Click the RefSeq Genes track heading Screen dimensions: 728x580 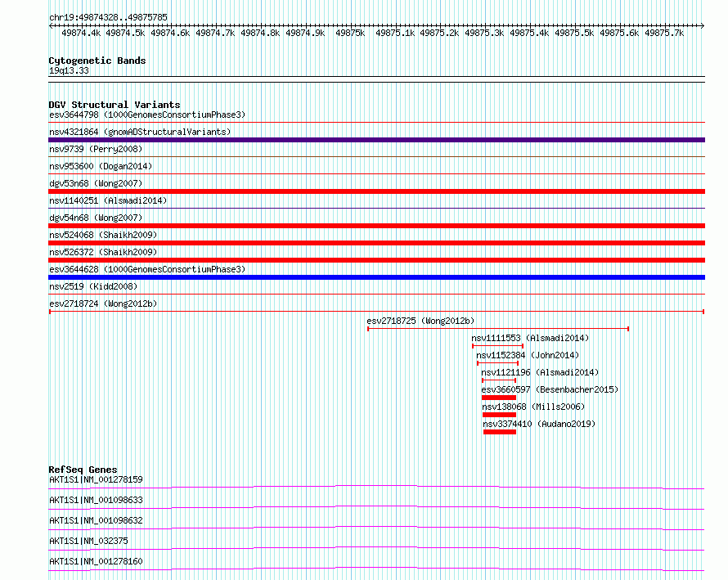(83, 470)
